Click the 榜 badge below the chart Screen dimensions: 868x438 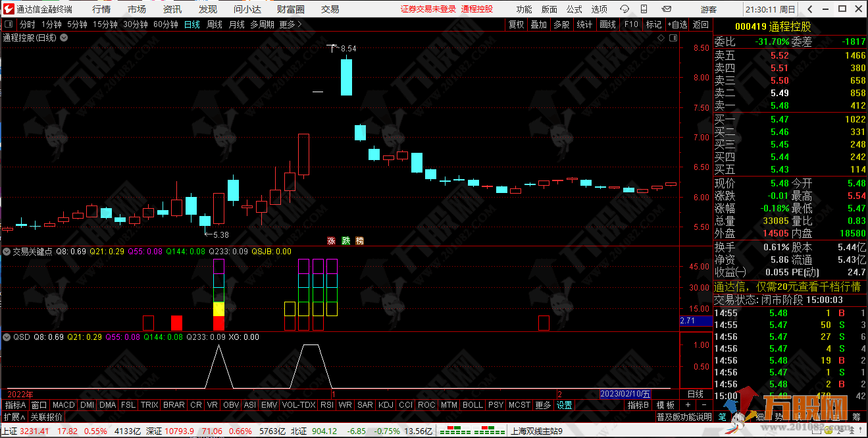[x=359, y=240]
